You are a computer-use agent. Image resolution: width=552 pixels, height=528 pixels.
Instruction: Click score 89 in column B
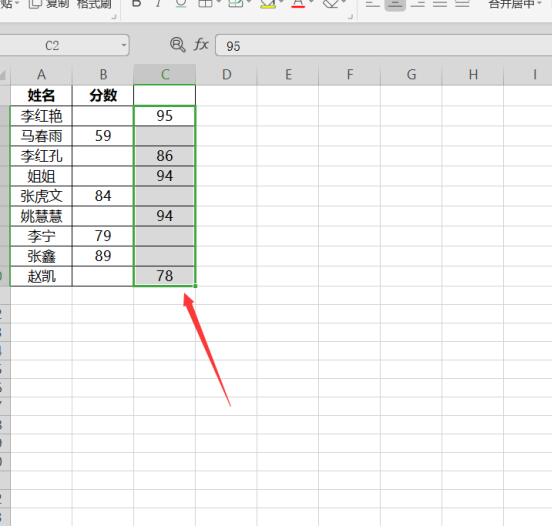103,256
